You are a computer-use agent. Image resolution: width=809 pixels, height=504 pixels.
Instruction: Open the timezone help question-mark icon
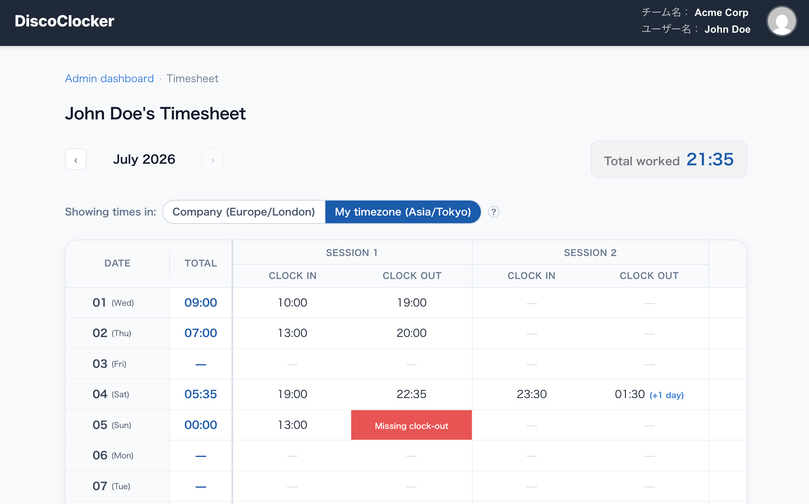pyautogui.click(x=493, y=212)
